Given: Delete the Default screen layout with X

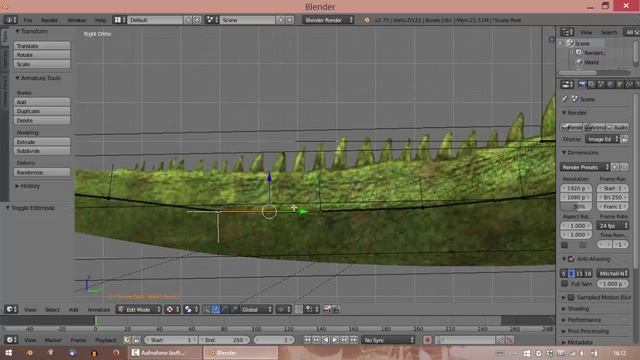Looking at the screenshot, I should [197, 20].
